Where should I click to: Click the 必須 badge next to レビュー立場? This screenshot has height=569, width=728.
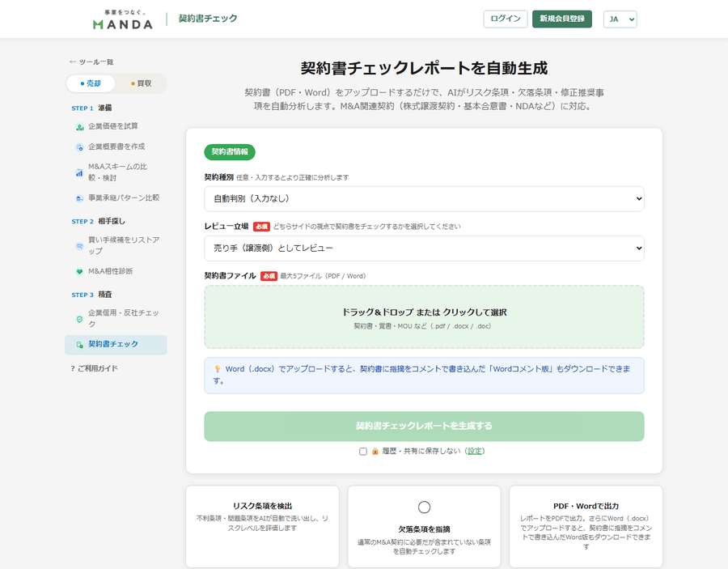tap(261, 227)
